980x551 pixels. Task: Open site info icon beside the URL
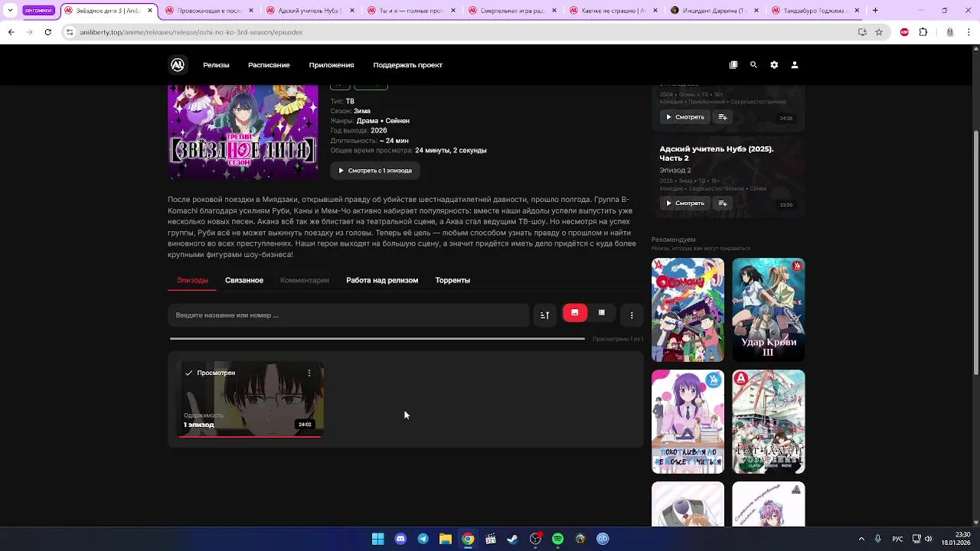pos(70,32)
